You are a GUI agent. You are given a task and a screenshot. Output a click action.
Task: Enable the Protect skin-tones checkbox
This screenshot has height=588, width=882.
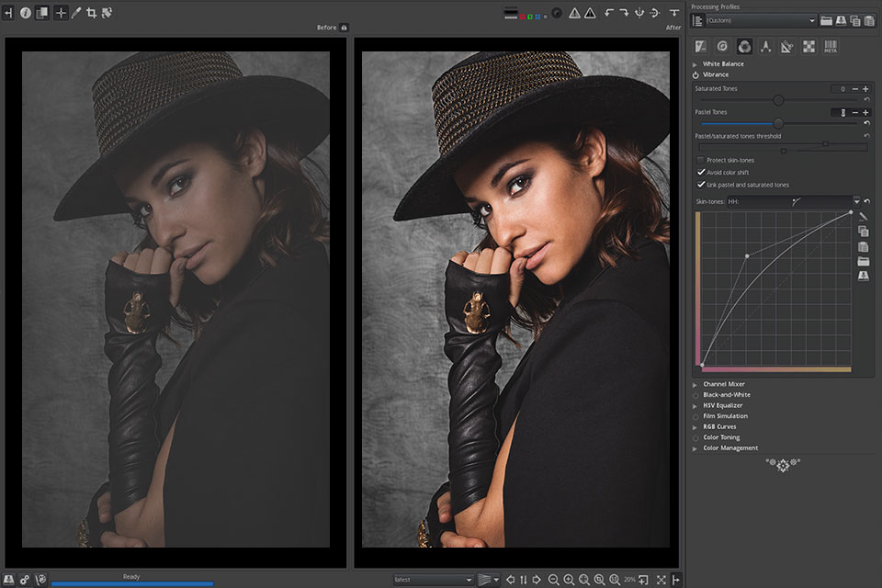[x=701, y=160]
